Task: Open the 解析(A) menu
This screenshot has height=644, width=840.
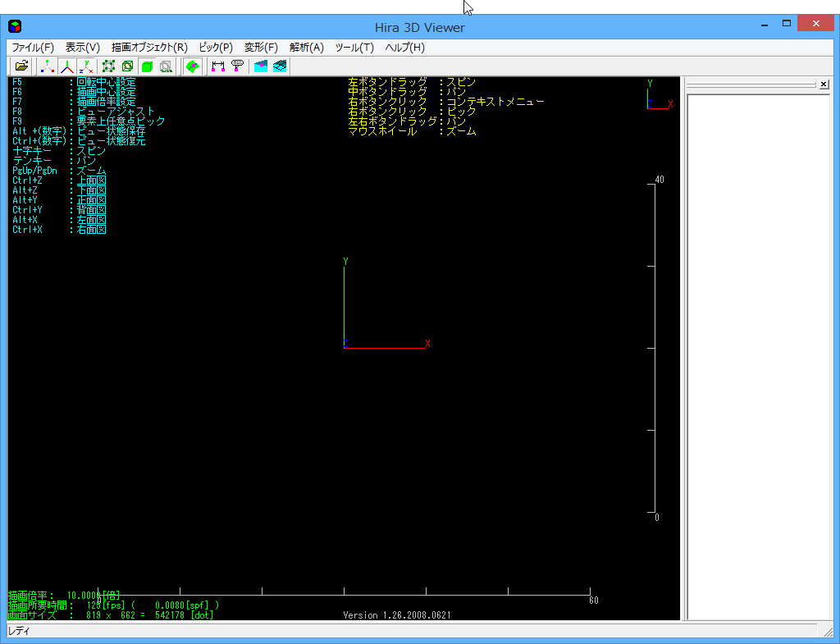Action: click(307, 47)
